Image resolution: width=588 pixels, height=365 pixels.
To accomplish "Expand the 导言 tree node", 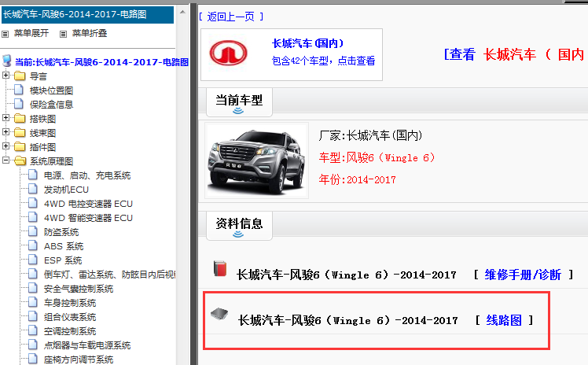I will tap(6, 76).
